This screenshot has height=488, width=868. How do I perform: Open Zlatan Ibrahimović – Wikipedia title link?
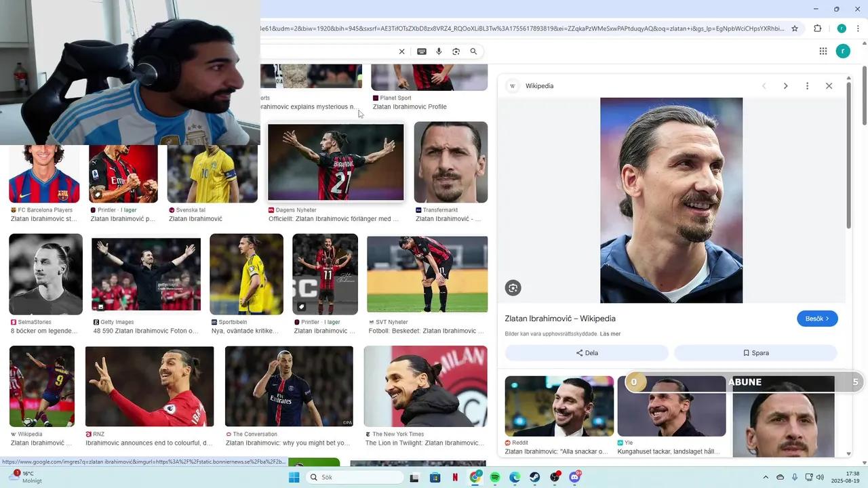pyautogui.click(x=560, y=319)
